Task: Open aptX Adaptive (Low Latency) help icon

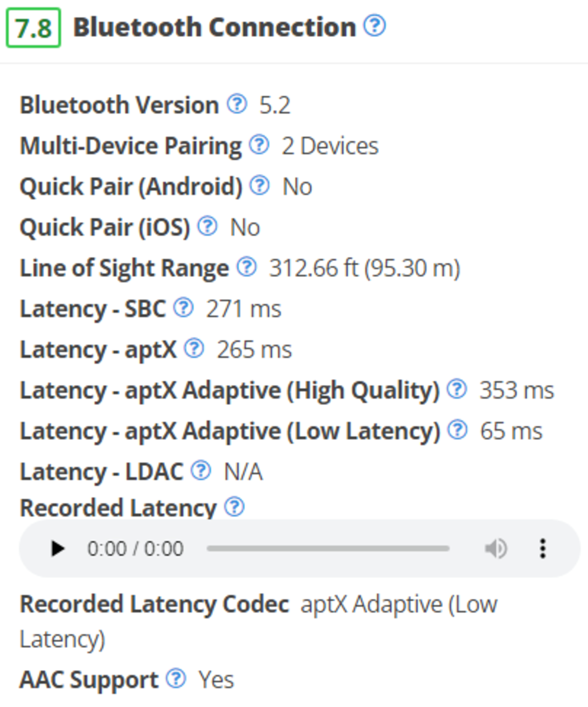Action: [x=457, y=430]
